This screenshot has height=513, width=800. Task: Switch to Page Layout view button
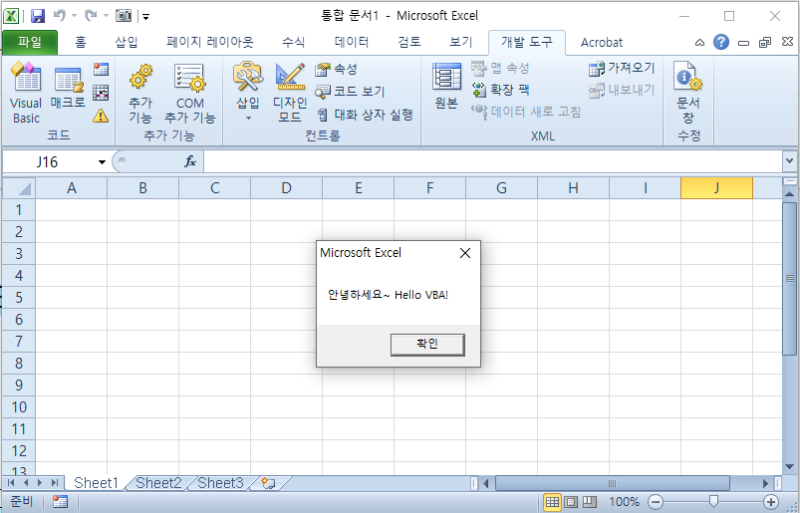click(x=571, y=502)
